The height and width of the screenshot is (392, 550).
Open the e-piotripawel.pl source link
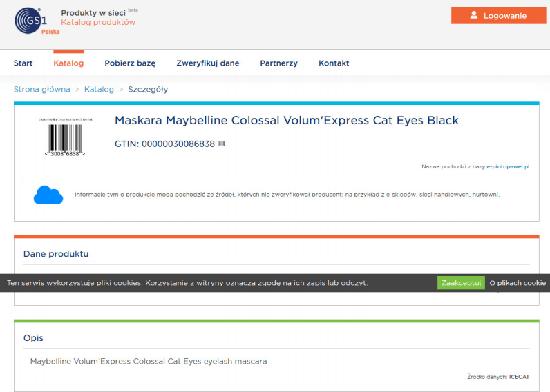click(508, 166)
